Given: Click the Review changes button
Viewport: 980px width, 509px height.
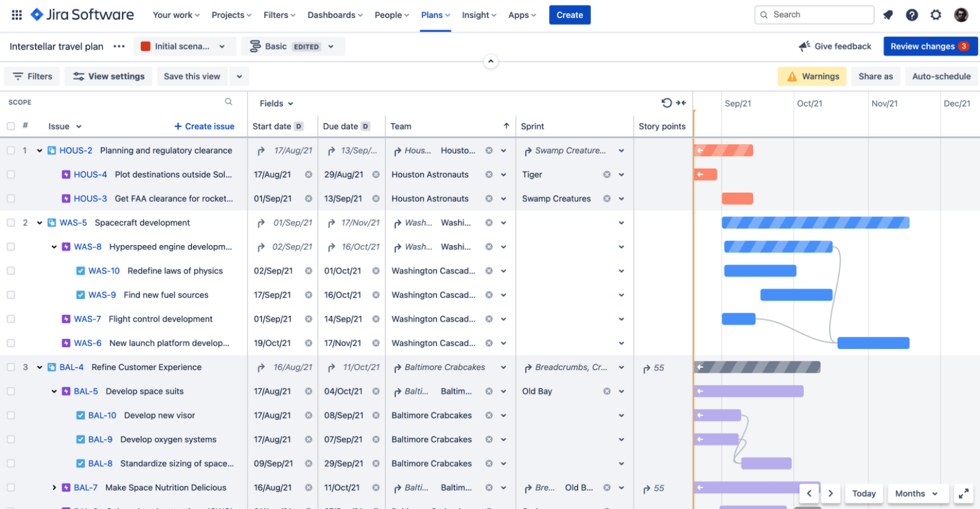Looking at the screenshot, I should point(930,46).
